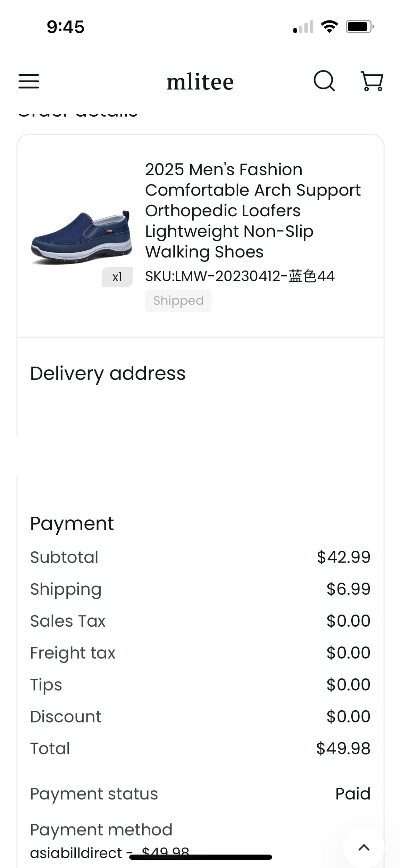Tap the scroll-to-top arrow button
401x868 pixels.
coord(364,848)
